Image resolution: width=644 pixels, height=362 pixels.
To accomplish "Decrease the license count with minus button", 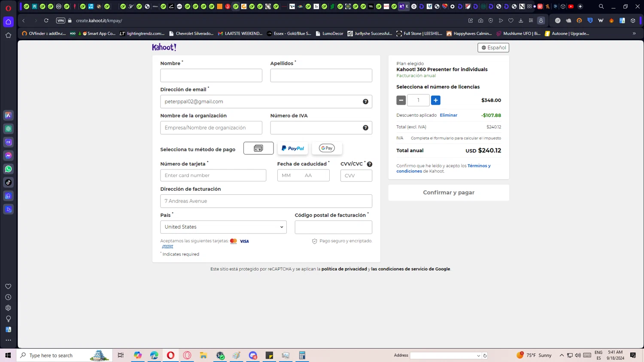I will click(401, 100).
